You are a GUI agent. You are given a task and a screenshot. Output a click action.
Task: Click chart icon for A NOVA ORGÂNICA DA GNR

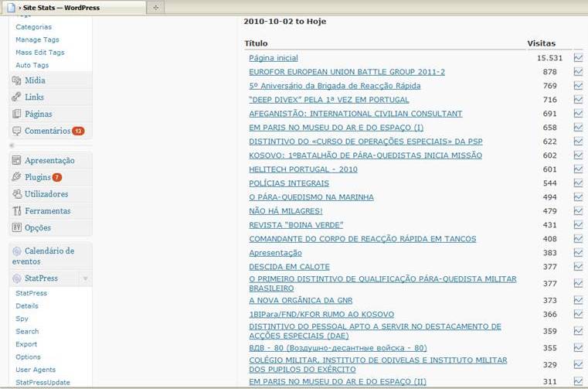pyautogui.click(x=578, y=300)
